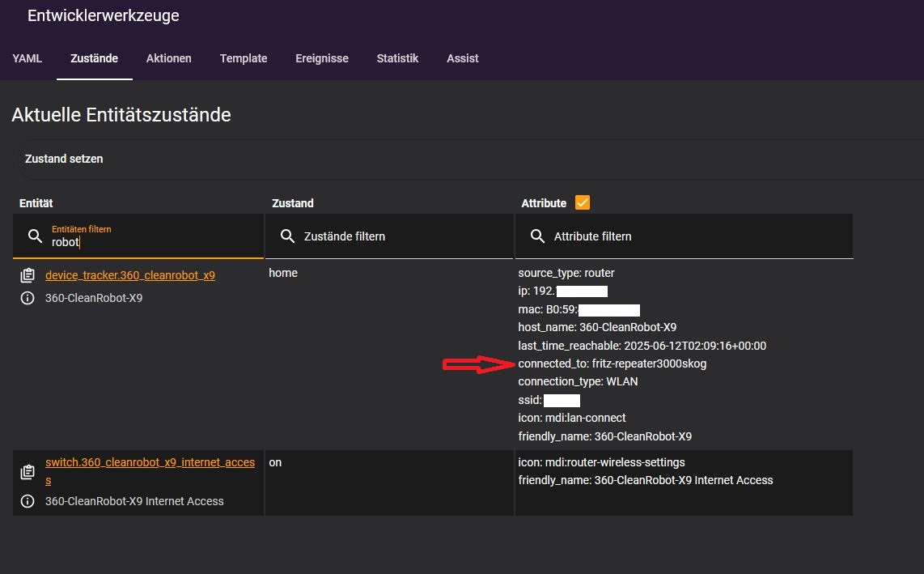Click search icon in Attribute filtern field

[x=536, y=236]
